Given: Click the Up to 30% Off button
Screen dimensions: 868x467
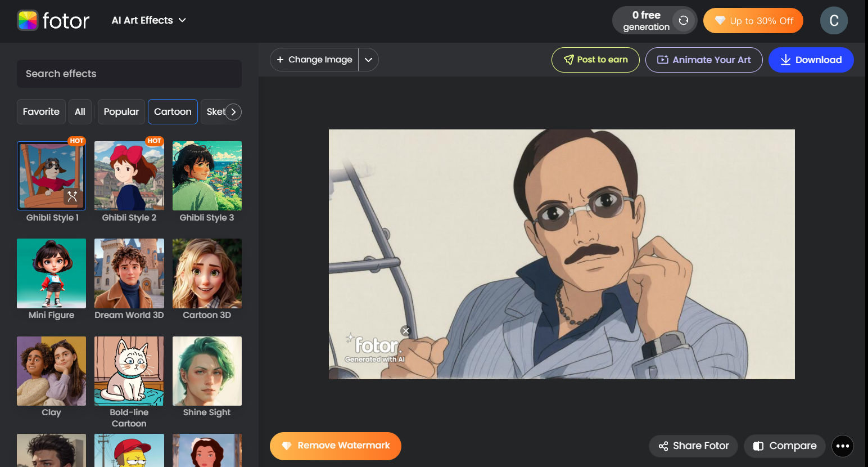Looking at the screenshot, I should click(753, 21).
